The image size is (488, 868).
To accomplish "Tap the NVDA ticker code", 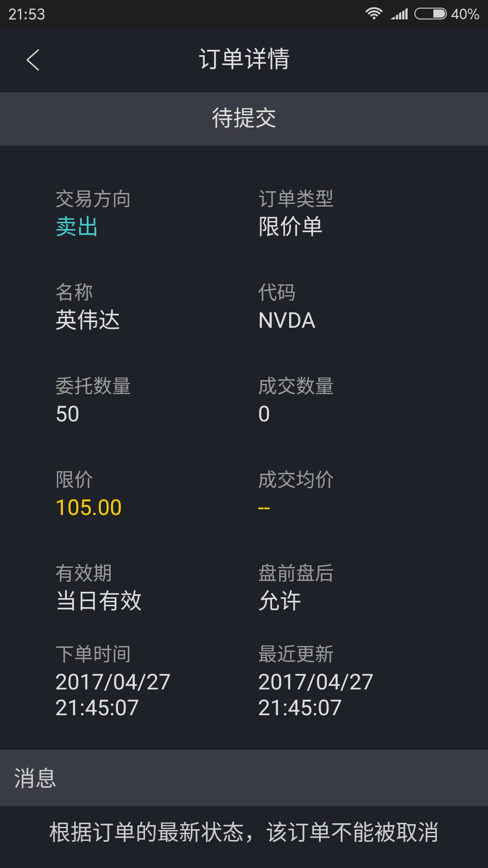I will (286, 321).
